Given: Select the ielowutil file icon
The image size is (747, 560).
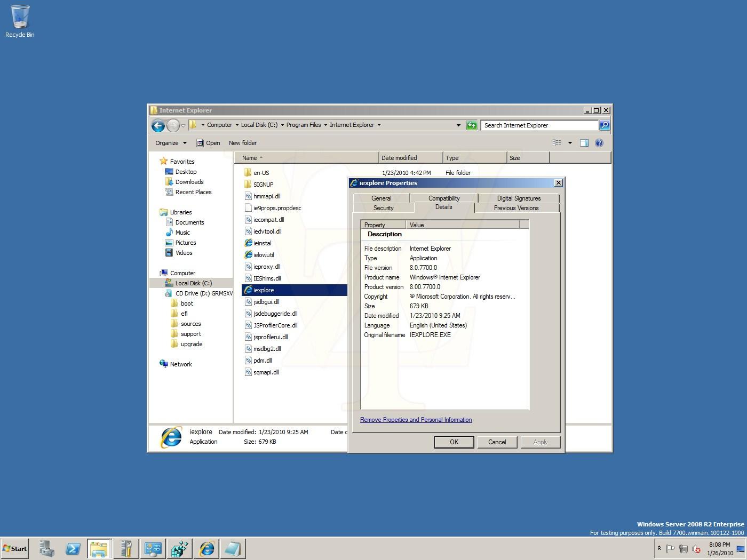Looking at the screenshot, I should pyautogui.click(x=248, y=255).
